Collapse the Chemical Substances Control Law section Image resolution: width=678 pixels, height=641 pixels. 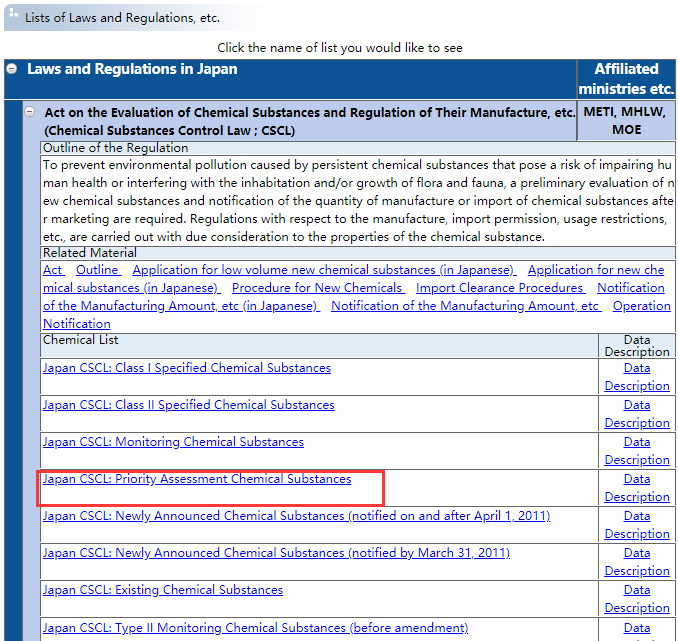click(31, 113)
